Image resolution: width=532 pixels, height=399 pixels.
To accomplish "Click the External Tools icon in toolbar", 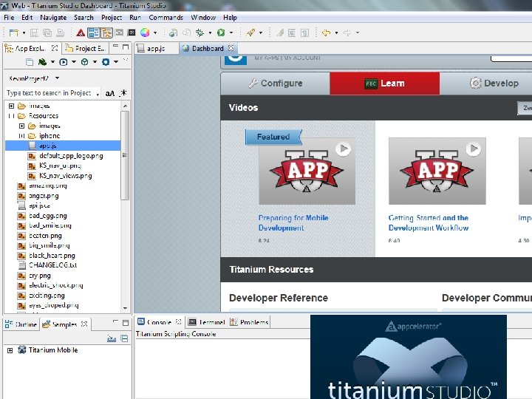I will [250, 33].
